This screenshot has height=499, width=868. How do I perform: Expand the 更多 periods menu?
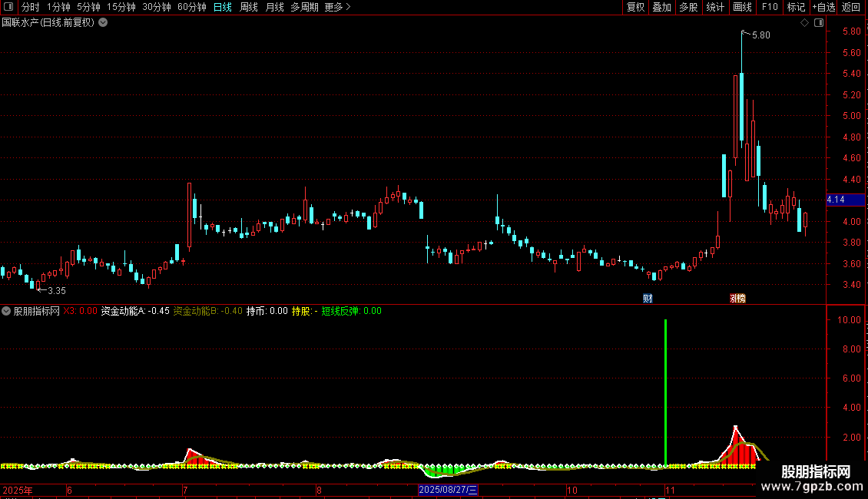[x=337, y=7]
